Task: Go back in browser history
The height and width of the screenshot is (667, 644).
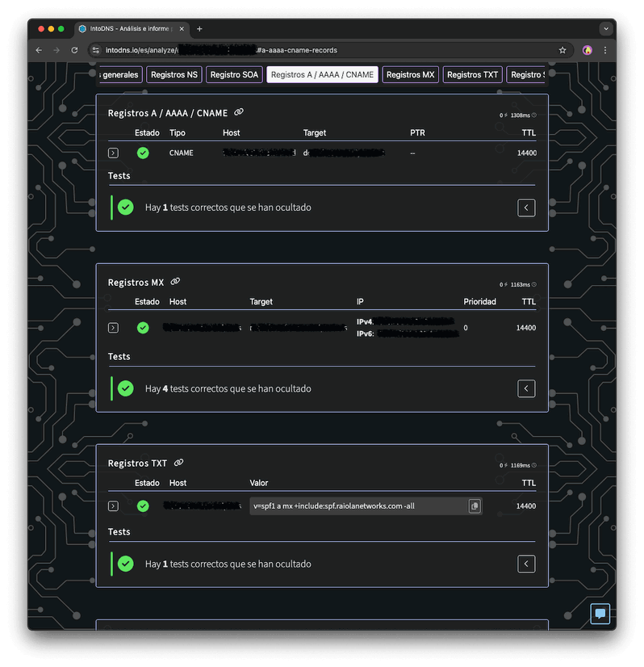Action: click(39, 50)
